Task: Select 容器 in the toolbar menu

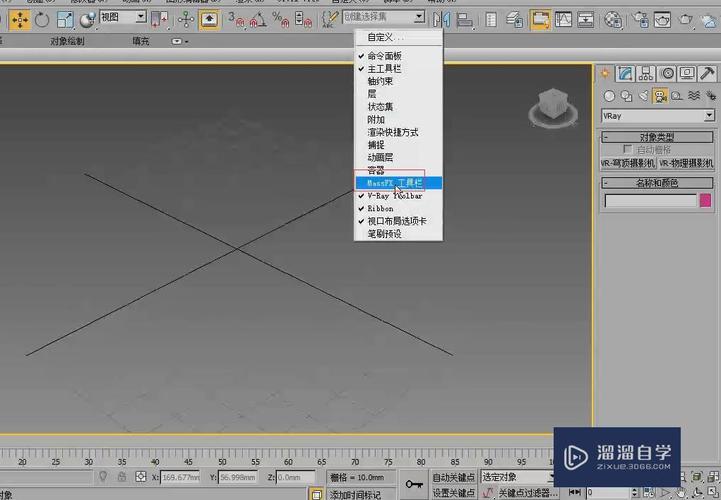Action: tap(398, 170)
